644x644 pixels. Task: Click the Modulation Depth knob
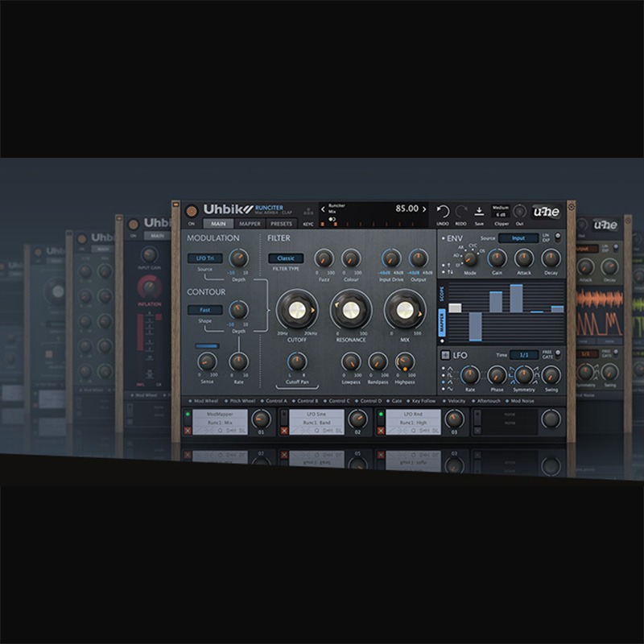[238, 258]
